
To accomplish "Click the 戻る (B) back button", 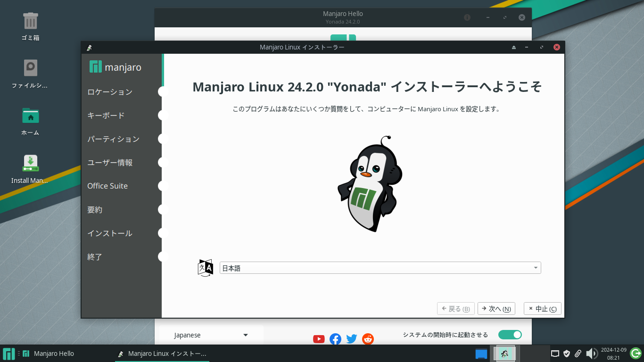I will [456, 309].
